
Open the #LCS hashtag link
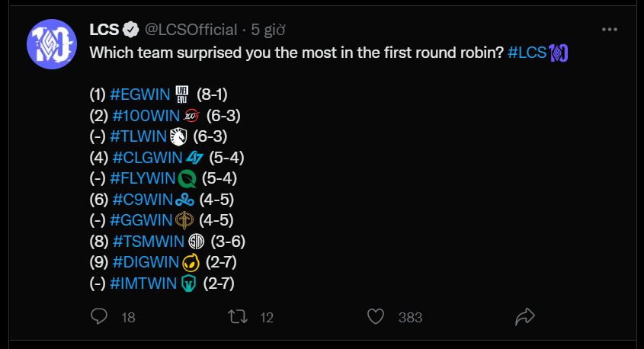(527, 53)
